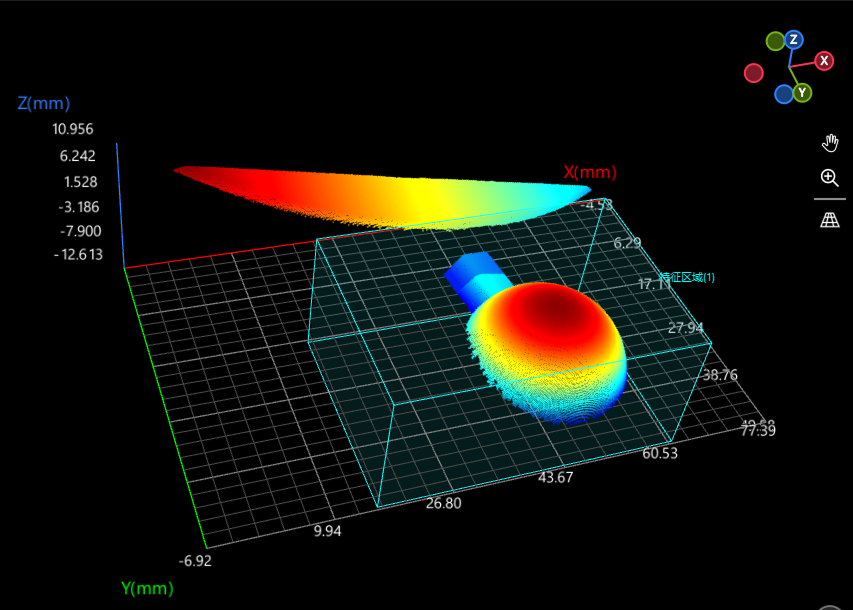Select the unlabeled green sphere on the gizmo
Screen dimensions: 853x610
pyautogui.click(x=775, y=41)
